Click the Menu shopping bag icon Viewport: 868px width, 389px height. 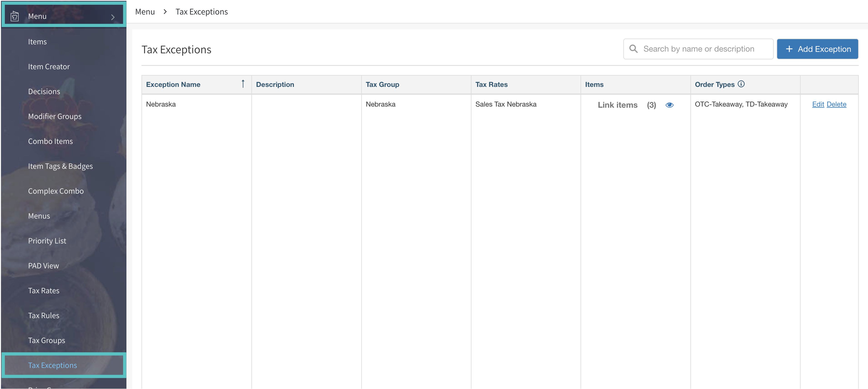point(15,16)
